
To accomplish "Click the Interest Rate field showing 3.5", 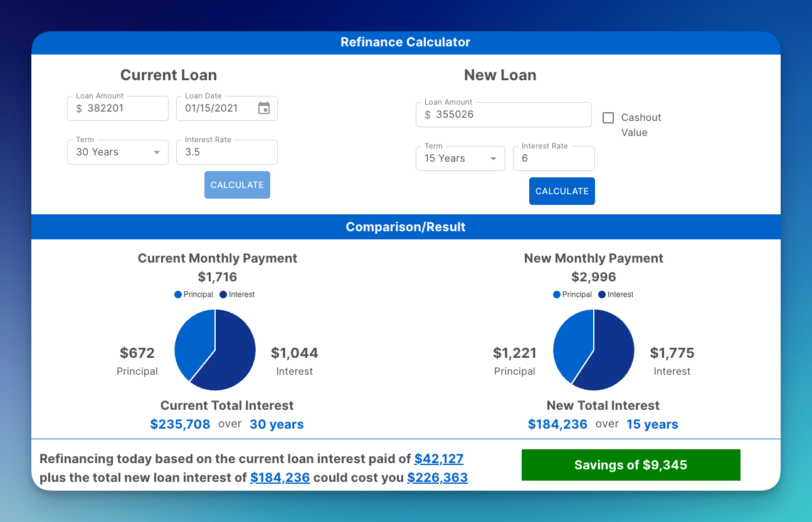I will [226, 152].
